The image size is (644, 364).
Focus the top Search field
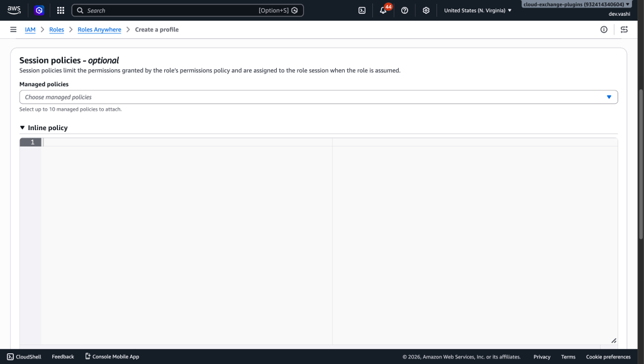(187, 10)
